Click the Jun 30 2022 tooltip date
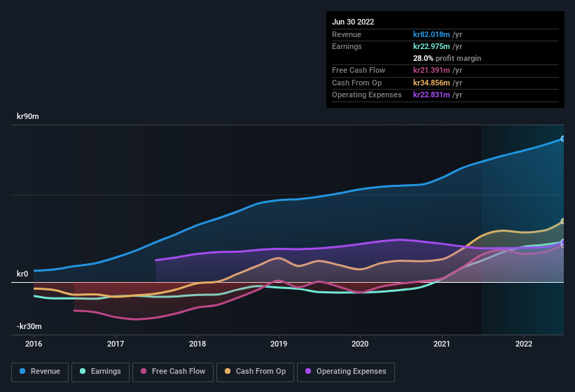The width and height of the screenshot is (575, 392). [353, 22]
